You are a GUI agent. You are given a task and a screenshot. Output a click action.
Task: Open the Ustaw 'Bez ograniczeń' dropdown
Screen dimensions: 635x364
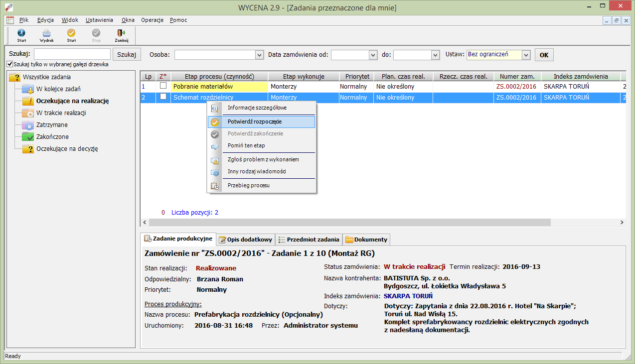(x=526, y=55)
